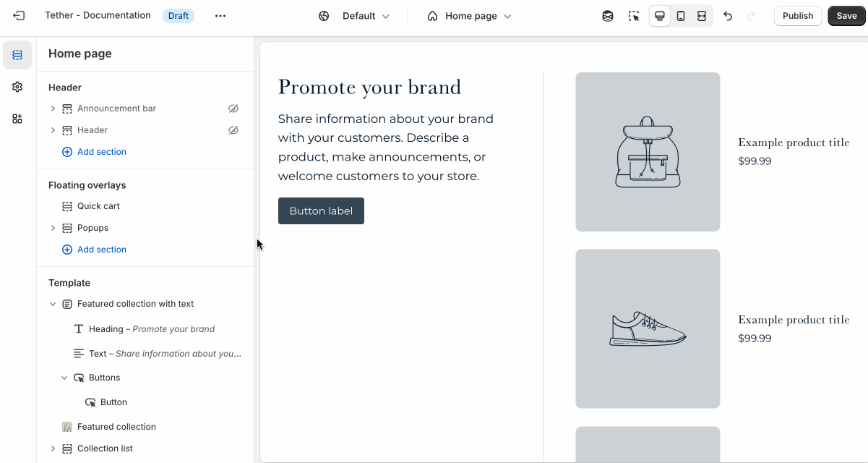Click the globe icon beside Default

click(x=324, y=16)
